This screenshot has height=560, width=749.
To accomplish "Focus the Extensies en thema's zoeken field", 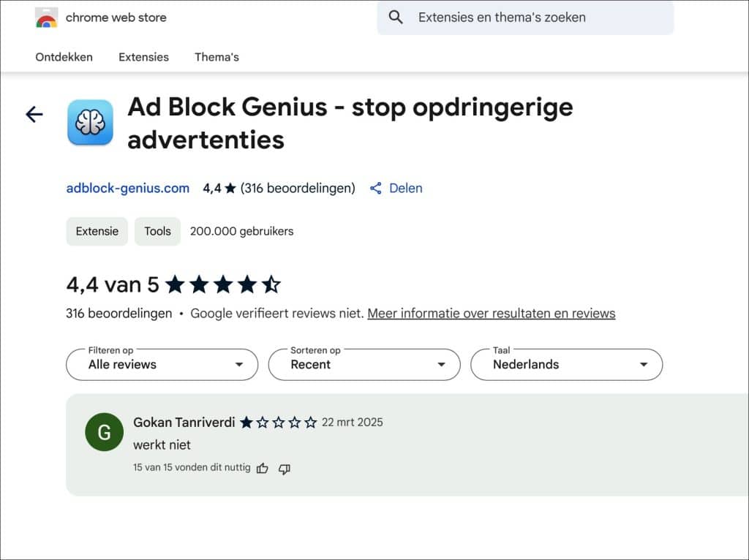I will coord(525,18).
